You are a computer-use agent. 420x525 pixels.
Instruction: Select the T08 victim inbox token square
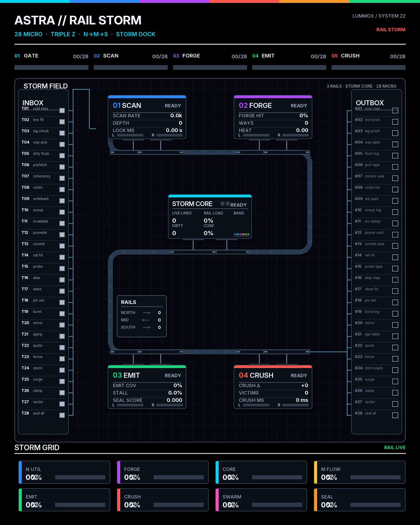tap(62, 190)
